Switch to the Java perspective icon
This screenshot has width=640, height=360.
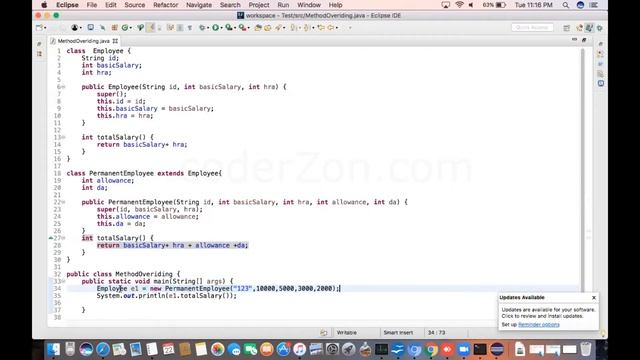point(589,28)
